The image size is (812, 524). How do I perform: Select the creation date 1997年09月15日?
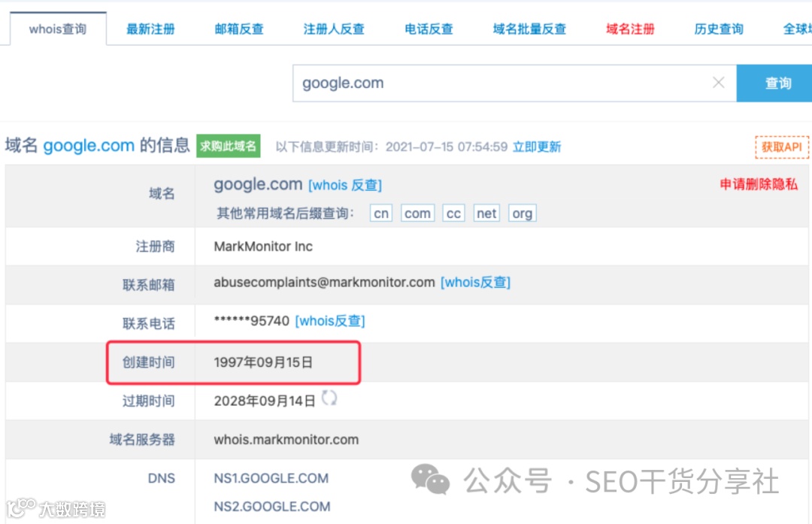[x=263, y=362]
